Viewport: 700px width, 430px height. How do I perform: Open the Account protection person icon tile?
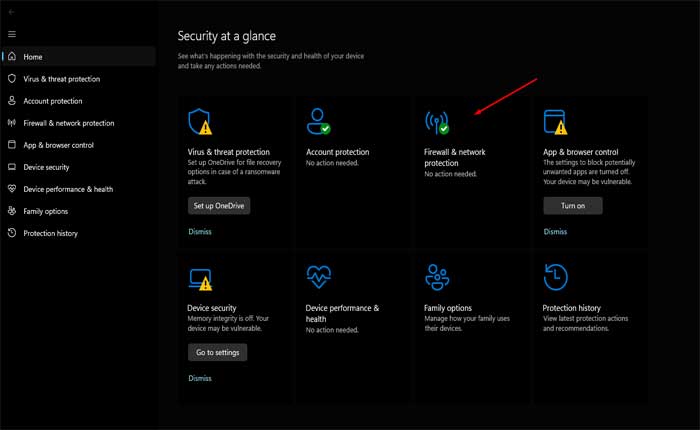[x=318, y=122]
